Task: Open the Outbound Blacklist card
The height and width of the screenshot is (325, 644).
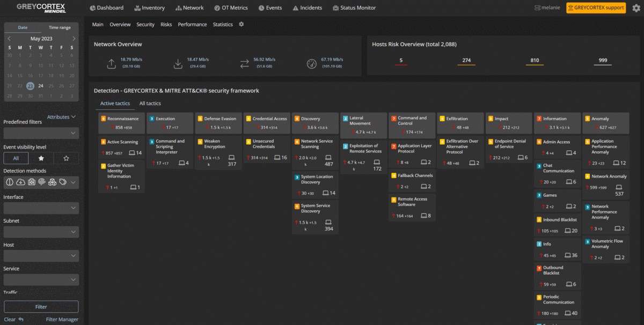Action: coord(557,276)
